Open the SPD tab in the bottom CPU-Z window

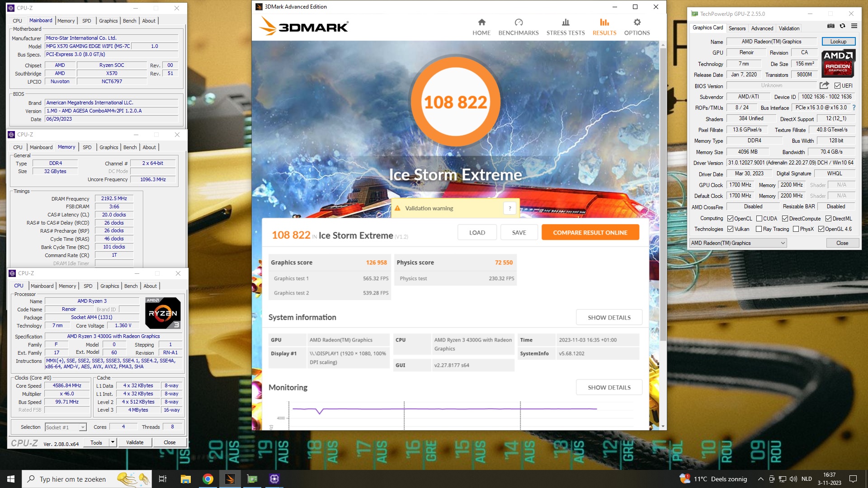88,286
